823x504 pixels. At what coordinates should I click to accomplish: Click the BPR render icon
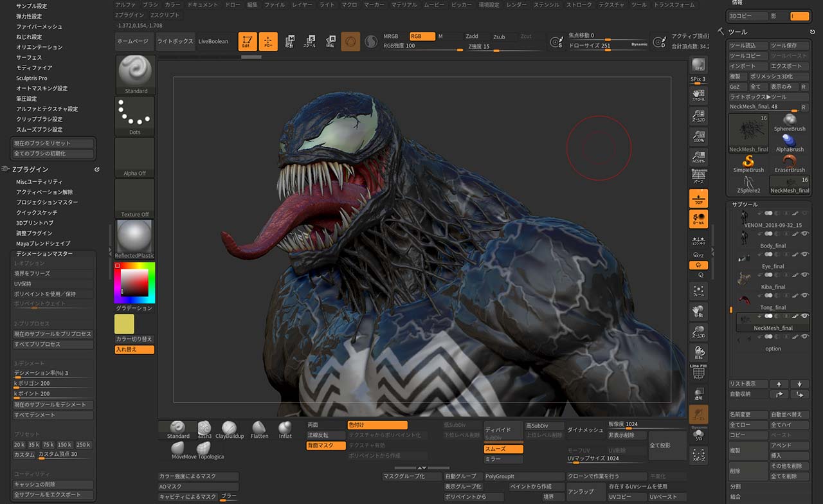point(698,65)
